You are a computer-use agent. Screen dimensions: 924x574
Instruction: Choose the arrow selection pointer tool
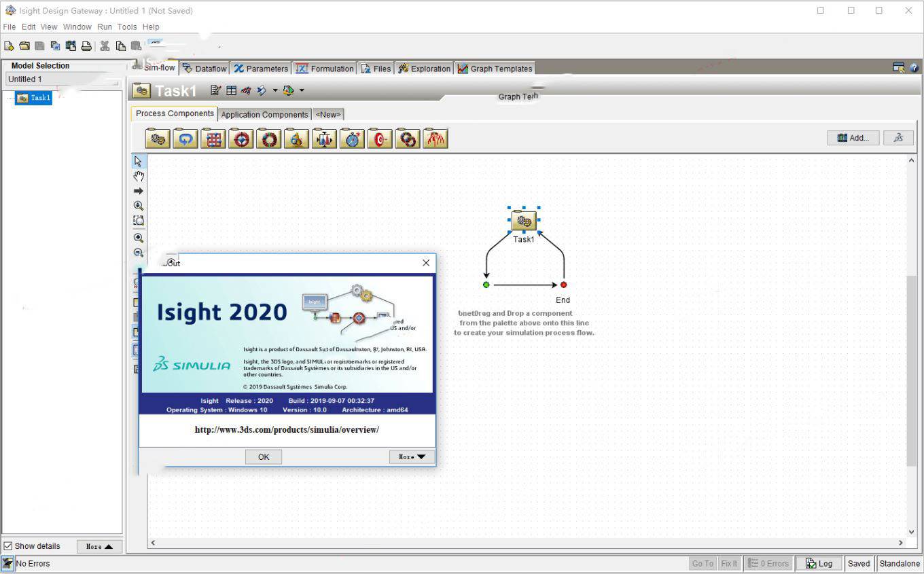[139, 161]
